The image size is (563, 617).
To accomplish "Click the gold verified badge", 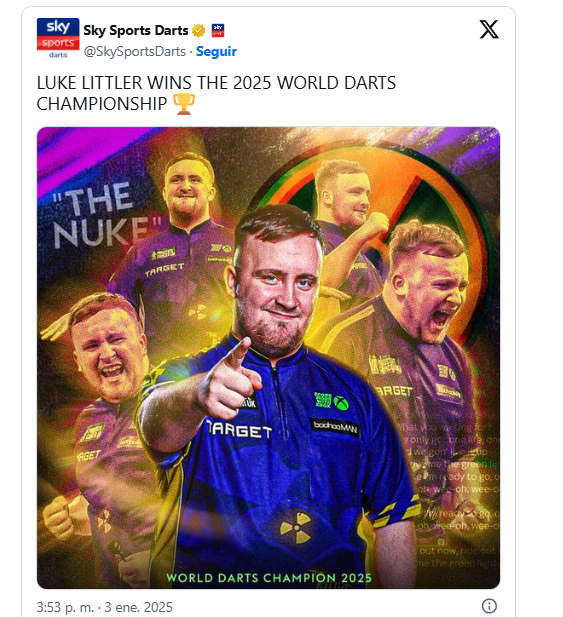I will click(199, 30).
